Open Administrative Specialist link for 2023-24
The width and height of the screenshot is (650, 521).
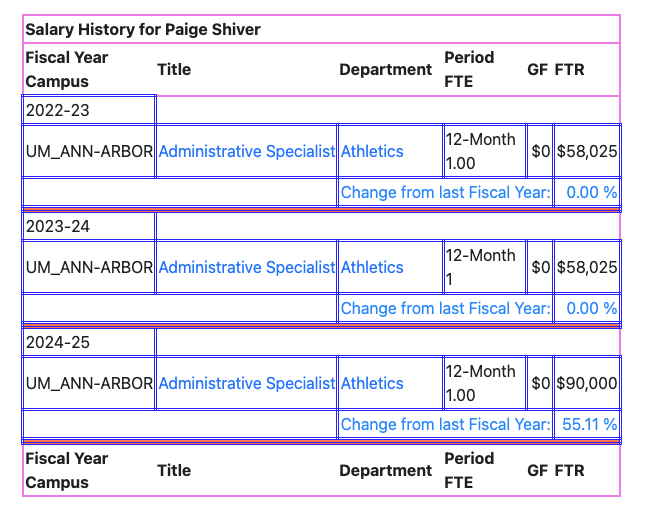tap(246, 268)
